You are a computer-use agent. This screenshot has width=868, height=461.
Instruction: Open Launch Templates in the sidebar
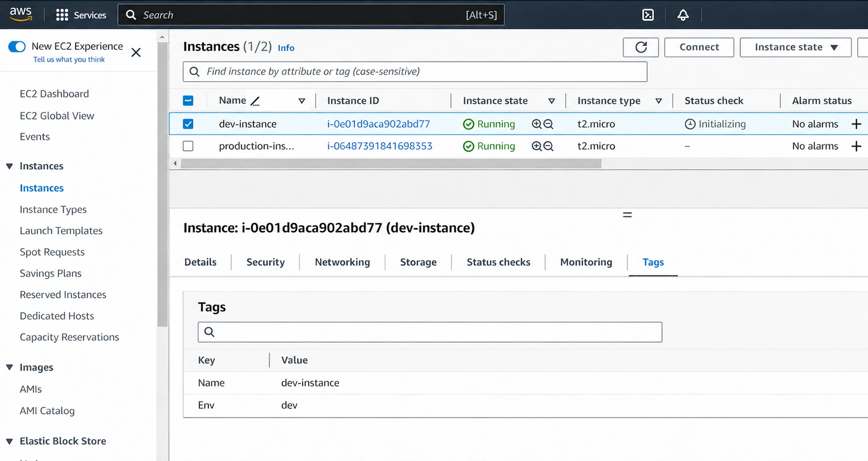tap(61, 231)
